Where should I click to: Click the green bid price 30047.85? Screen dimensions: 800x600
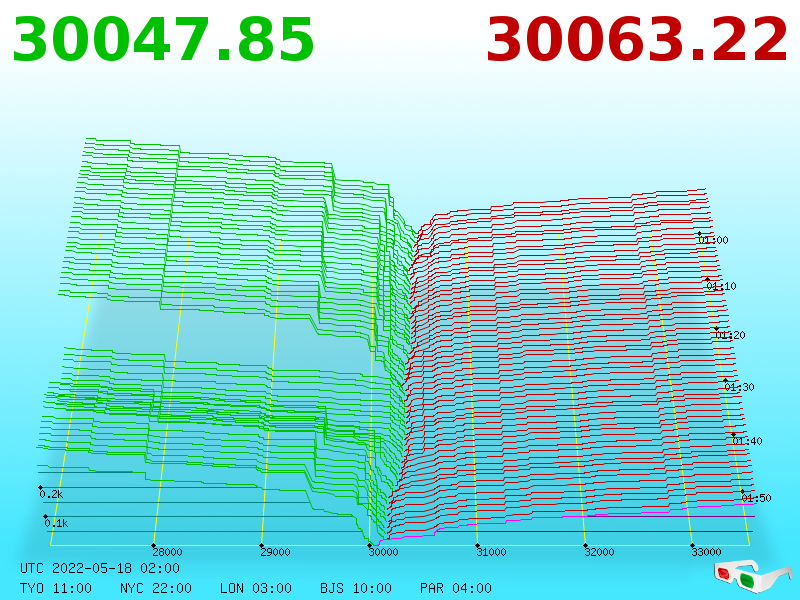tap(163, 40)
